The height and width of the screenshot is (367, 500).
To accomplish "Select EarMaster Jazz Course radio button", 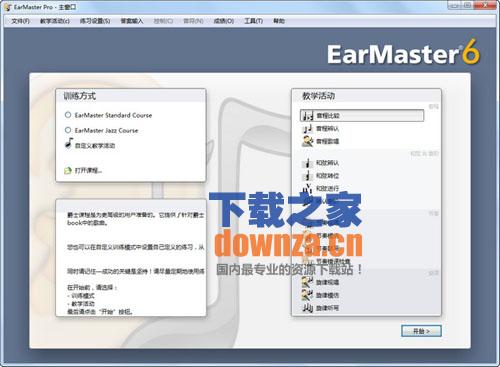I will [68, 130].
